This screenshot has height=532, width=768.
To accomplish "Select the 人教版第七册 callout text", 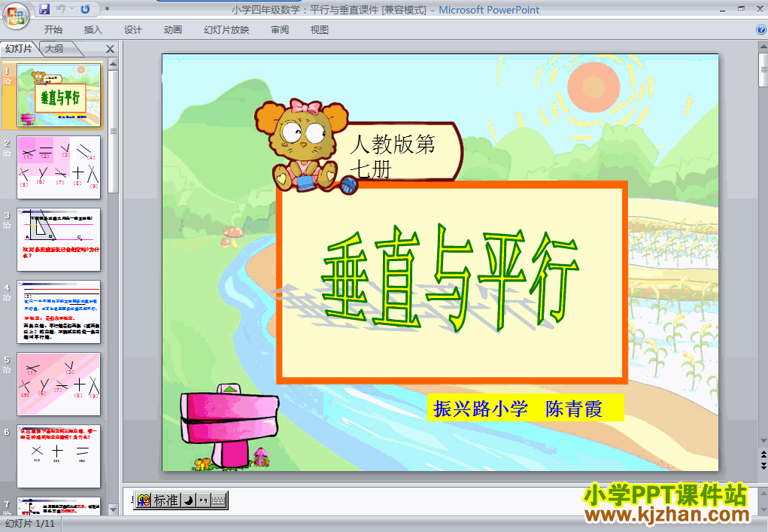I will click(393, 157).
